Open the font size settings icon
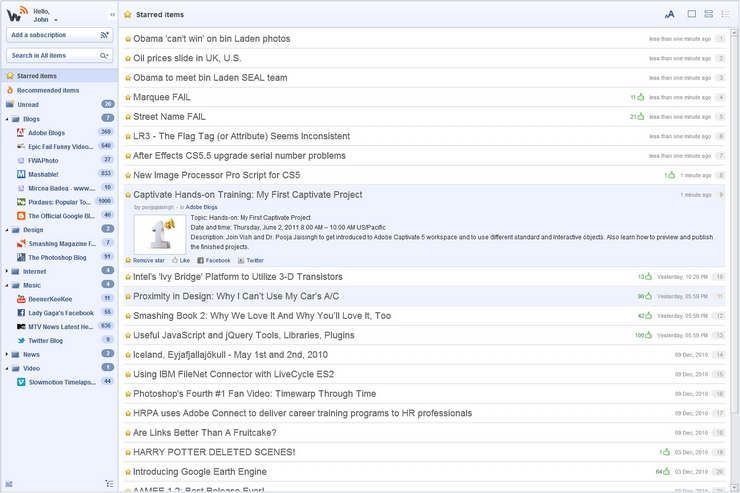Viewport: 740px width, 493px height. point(669,14)
